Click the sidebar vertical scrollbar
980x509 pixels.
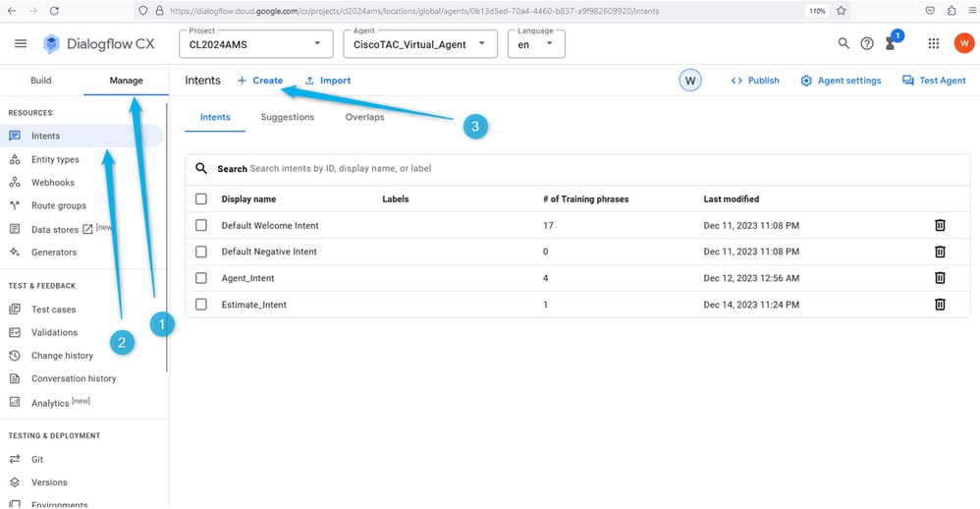(x=167, y=238)
